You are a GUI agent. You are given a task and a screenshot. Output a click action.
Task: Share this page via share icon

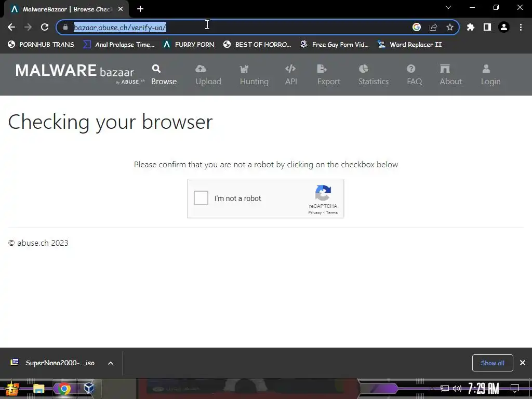[x=433, y=27]
